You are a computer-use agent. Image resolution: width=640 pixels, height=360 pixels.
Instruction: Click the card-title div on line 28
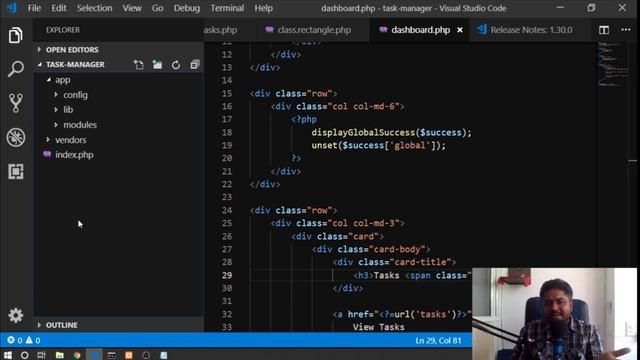394,262
